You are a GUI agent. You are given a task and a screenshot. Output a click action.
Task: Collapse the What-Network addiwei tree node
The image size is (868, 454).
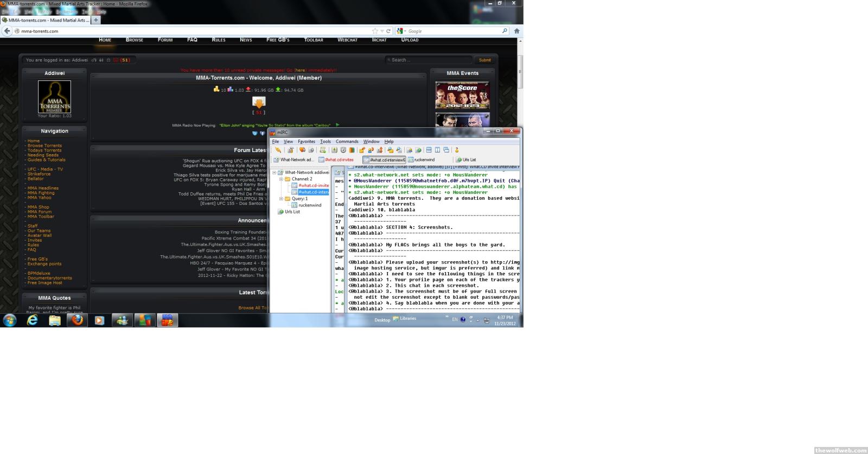(275, 173)
